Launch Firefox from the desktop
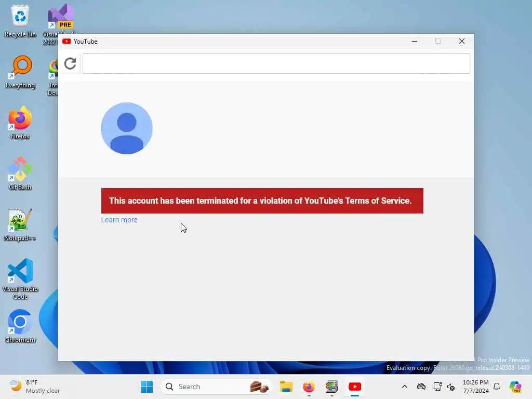The image size is (532, 399). (20, 123)
